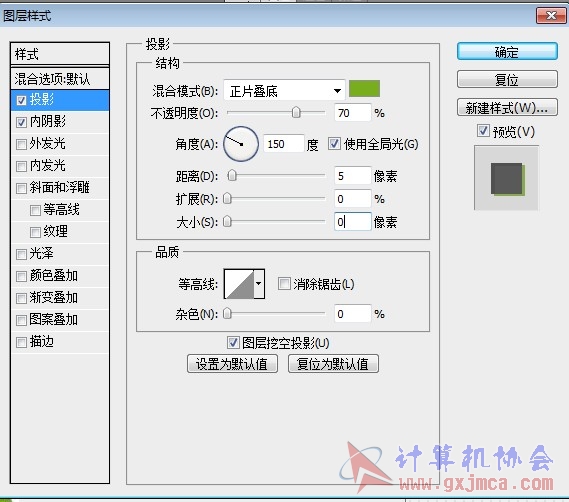
Task: Click the contour curve thumbnail
Action: (239, 284)
